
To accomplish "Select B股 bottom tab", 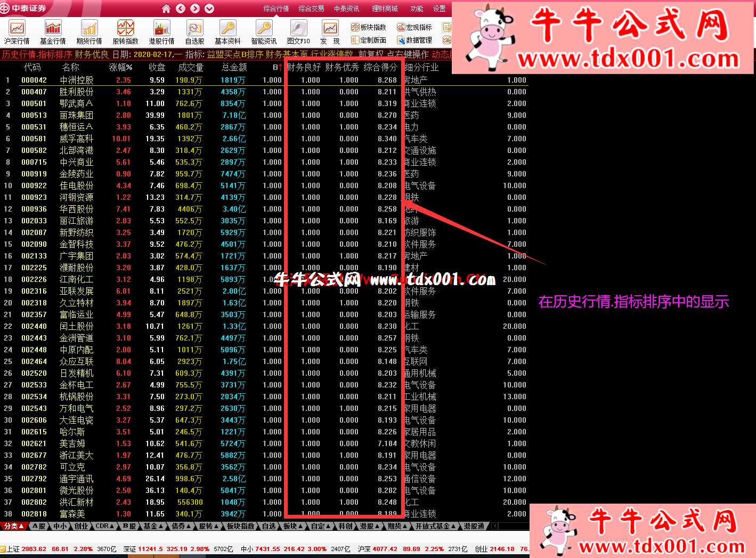I will (129, 526).
